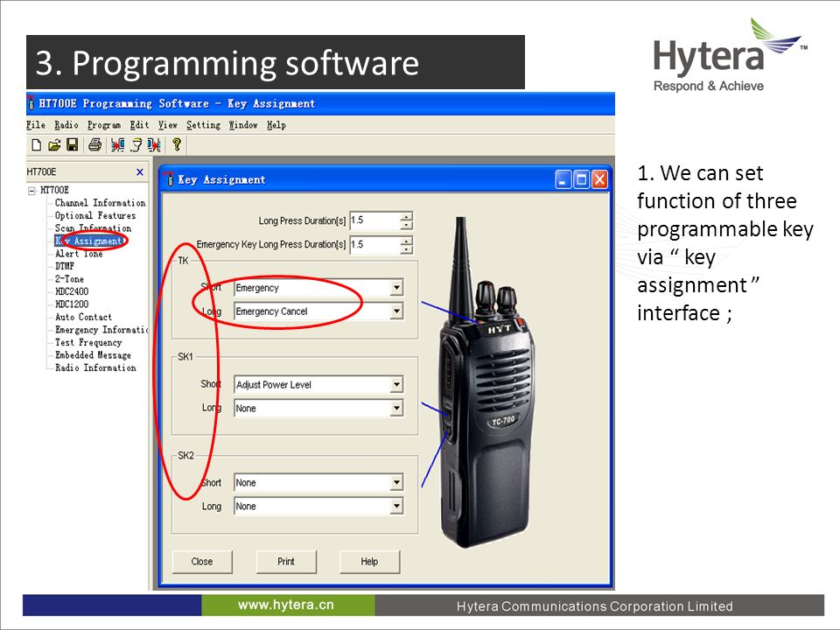Open the SK2 Short press dropdown
Image resolution: width=840 pixels, height=630 pixels.
(396, 483)
